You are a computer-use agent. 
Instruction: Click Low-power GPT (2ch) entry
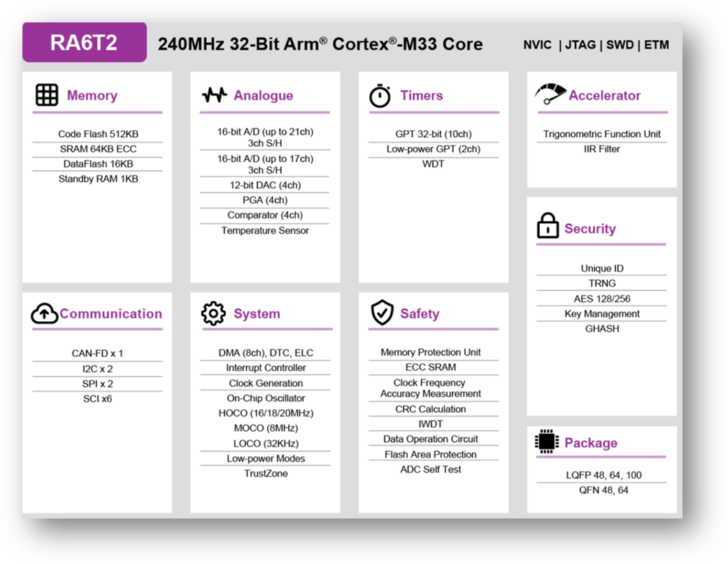[x=434, y=148]
